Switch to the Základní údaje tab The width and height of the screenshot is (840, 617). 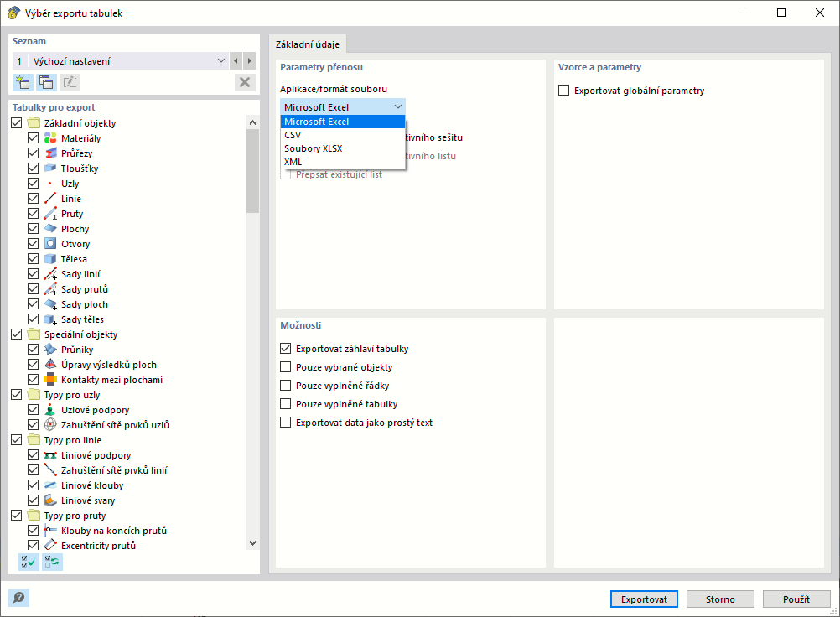point(307,44)
